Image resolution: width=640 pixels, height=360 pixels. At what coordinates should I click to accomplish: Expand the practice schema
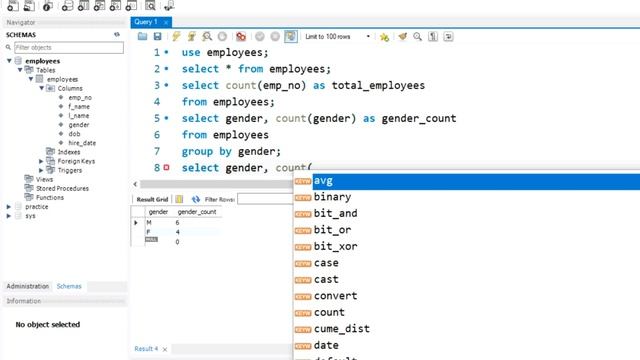point(9,207)
